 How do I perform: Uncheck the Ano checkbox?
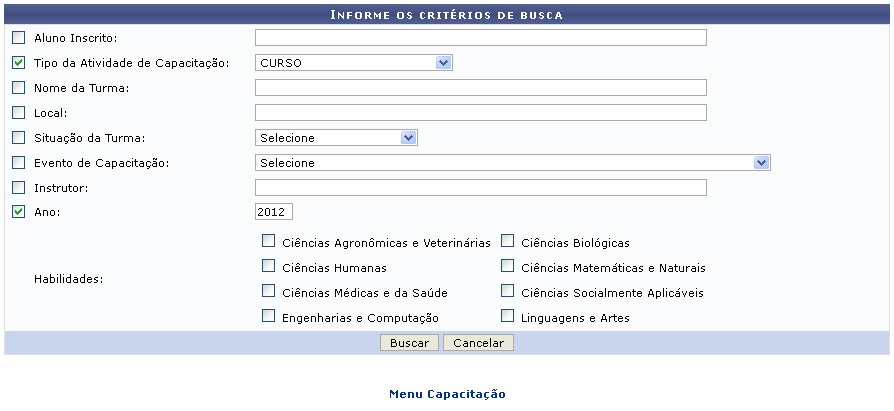(x=19, y=212)
